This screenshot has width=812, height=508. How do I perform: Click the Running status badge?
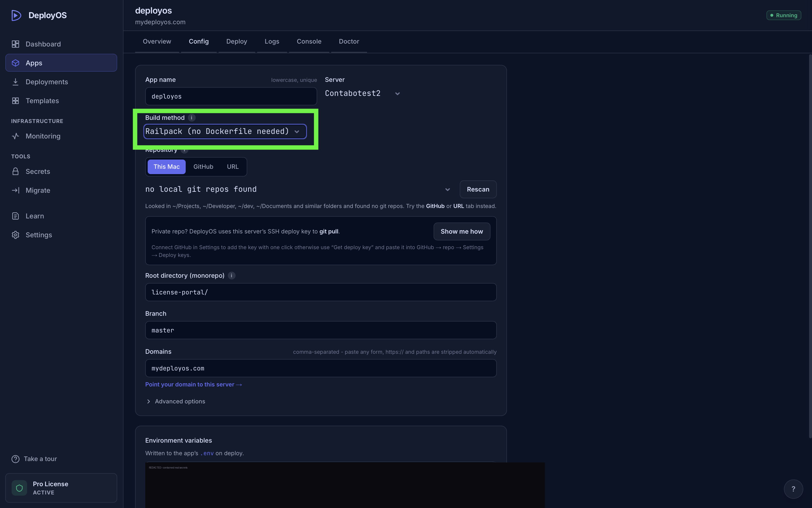click(x=783, y=15)
